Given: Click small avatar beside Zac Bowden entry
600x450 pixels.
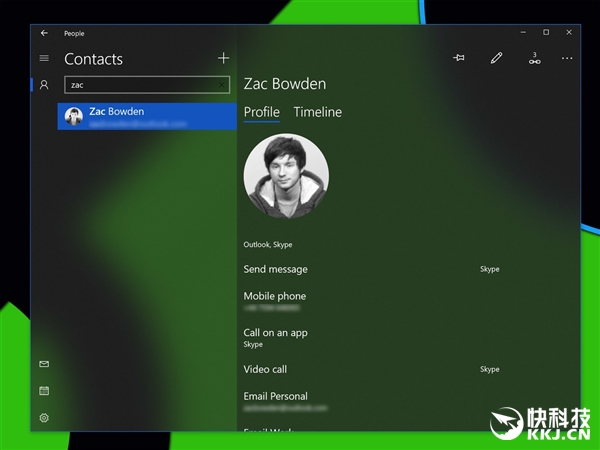Looking at the screenshot, I should 73,116.
